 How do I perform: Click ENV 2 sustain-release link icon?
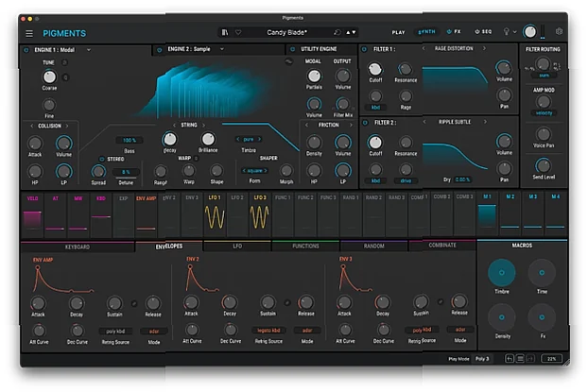click(x=287, y=302)
